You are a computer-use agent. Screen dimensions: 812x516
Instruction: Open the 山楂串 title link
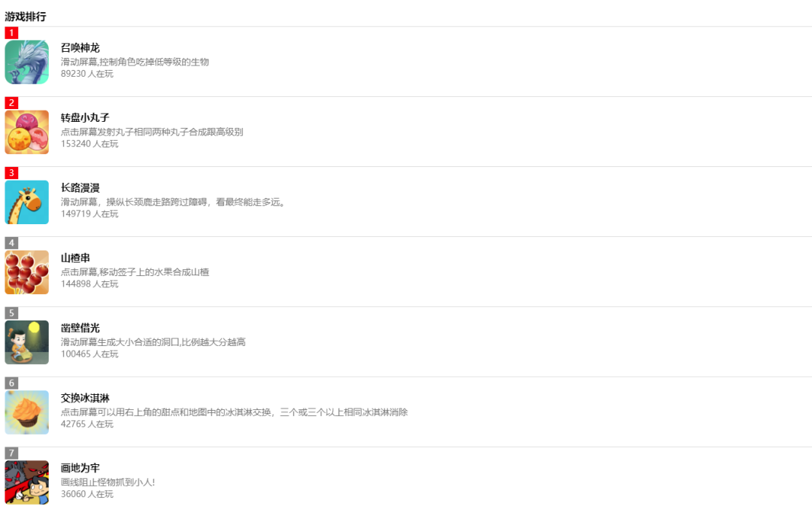tap(76, 257)
